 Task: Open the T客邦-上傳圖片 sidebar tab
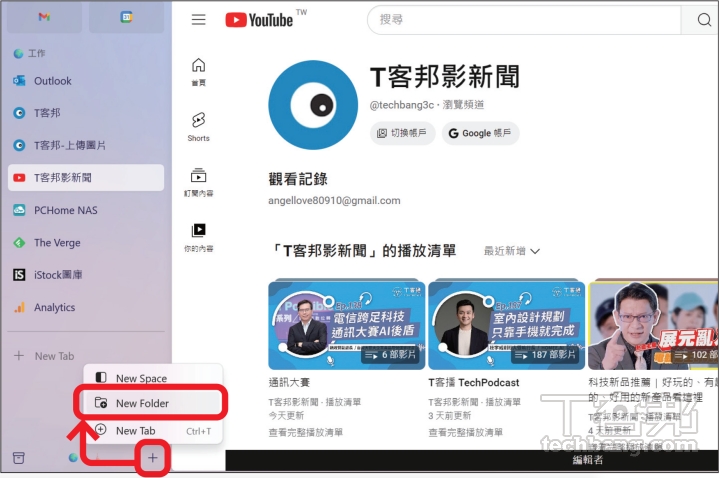point(86,146)
